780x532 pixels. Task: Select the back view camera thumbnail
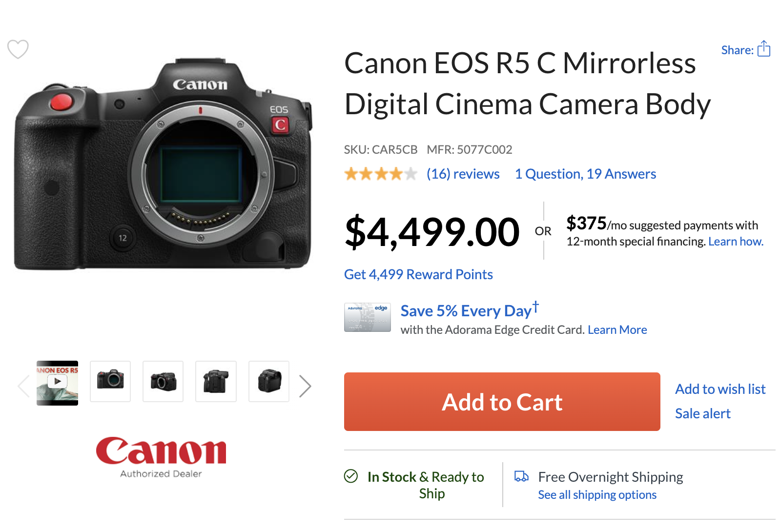tap(216, 381)
